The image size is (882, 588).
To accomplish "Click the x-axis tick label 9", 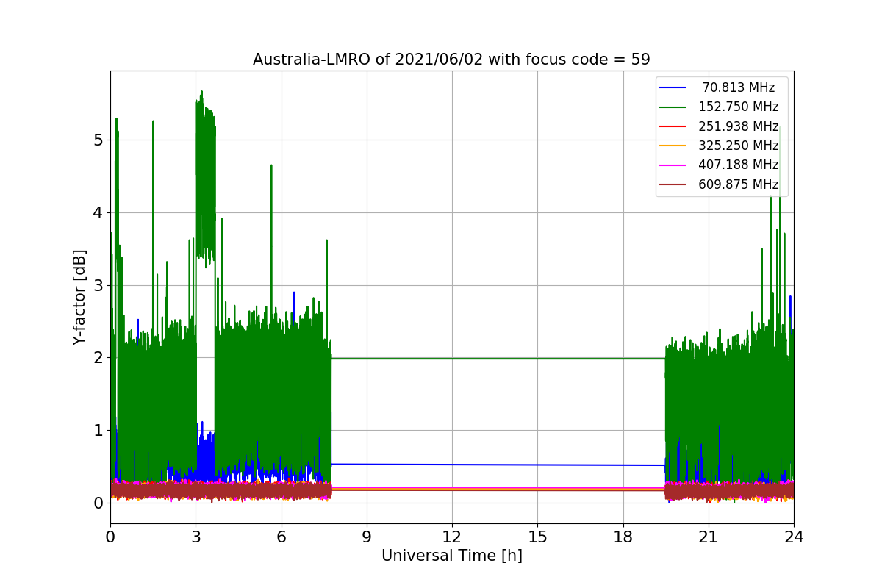I will [366, 537].
